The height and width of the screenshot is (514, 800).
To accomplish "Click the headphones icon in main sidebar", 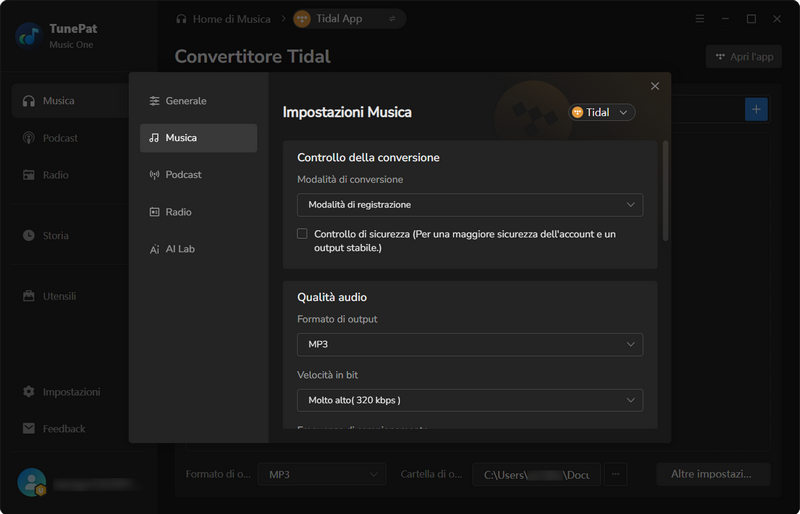I will pyautogui.click(x=29, y=101).
